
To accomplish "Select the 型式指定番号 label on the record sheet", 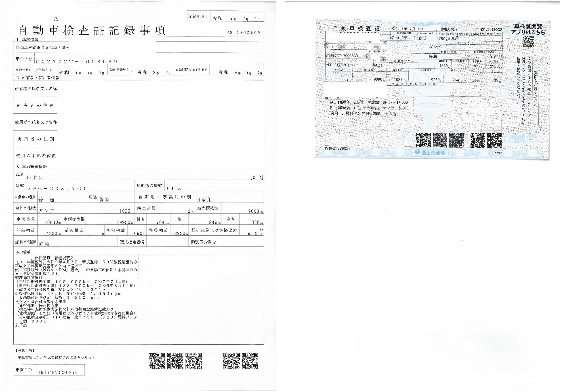I will pyautogui.click(x=132, y=242).
